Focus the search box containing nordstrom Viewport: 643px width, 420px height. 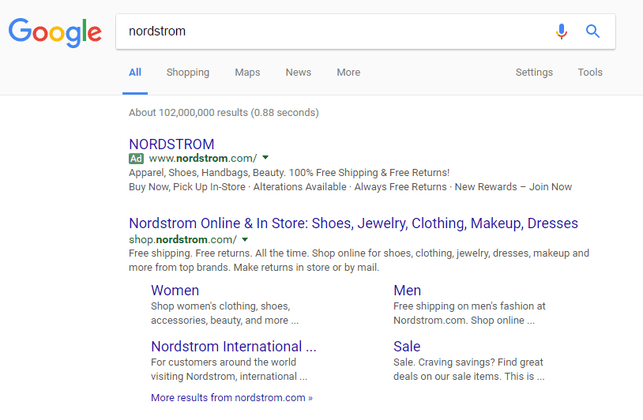(365, 32)
